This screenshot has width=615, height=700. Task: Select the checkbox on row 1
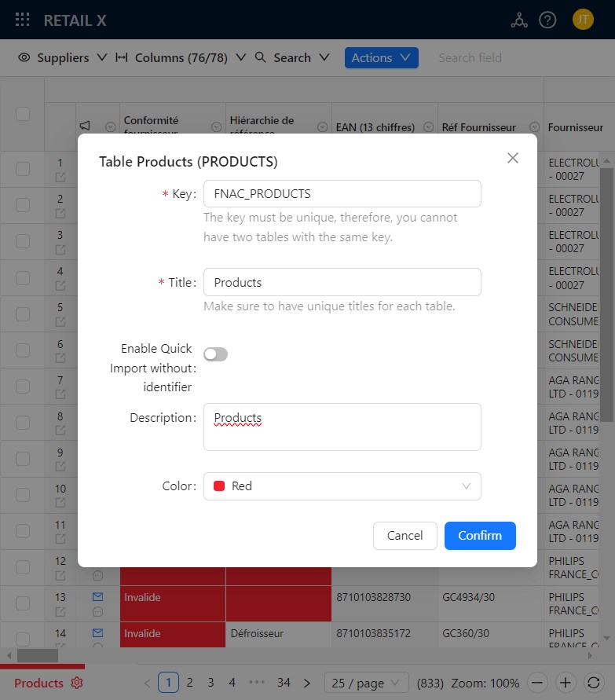(21, 169)
